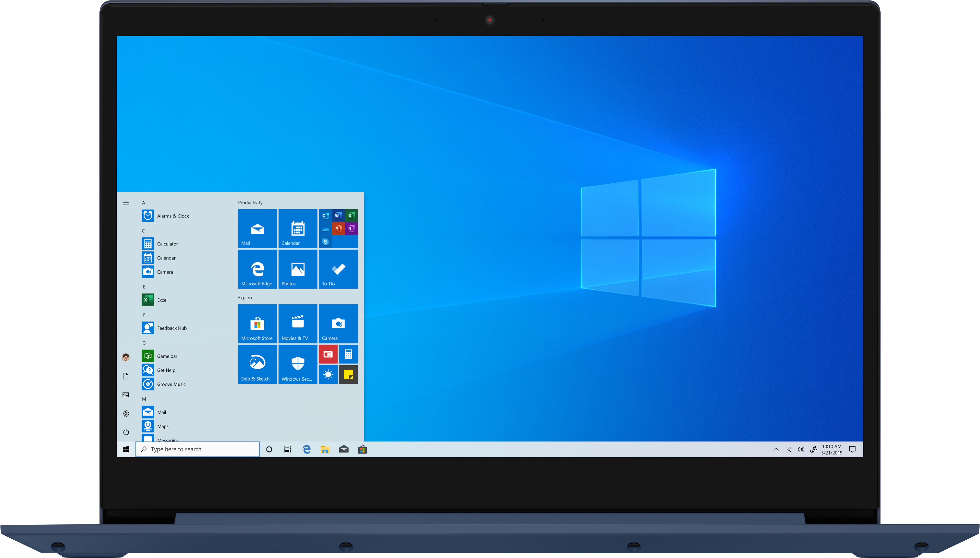This screenshot has height=558, width=980.
Task: Open Pictures from Start sidebar
Action: pyautogui.click(x=126, y=395)
